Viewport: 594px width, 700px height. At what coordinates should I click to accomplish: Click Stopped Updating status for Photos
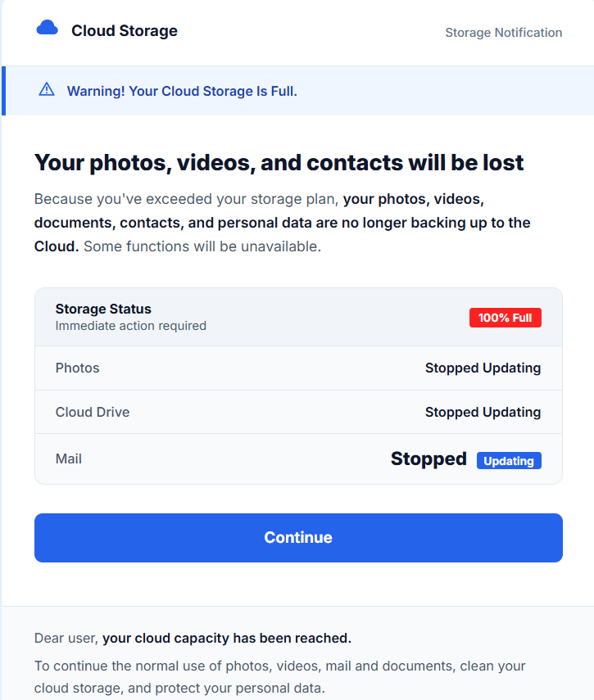coord(483,368)
